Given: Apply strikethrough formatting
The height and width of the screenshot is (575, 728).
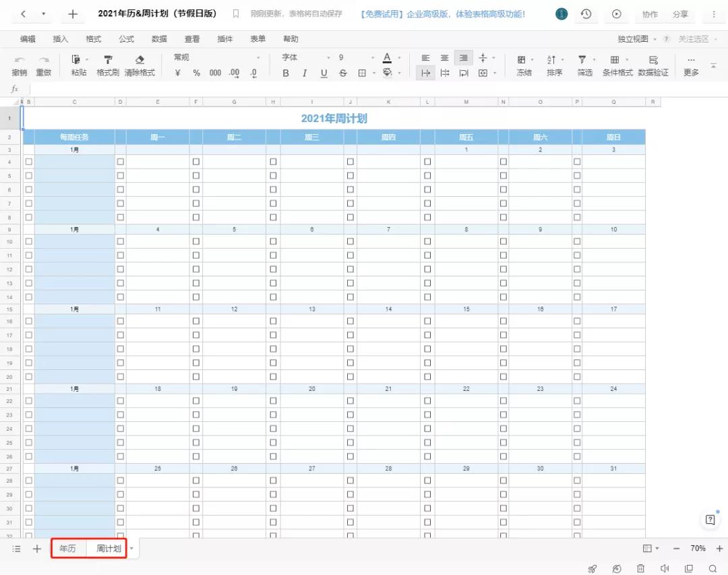Looking at the screenshot, I should coord(342,73).
